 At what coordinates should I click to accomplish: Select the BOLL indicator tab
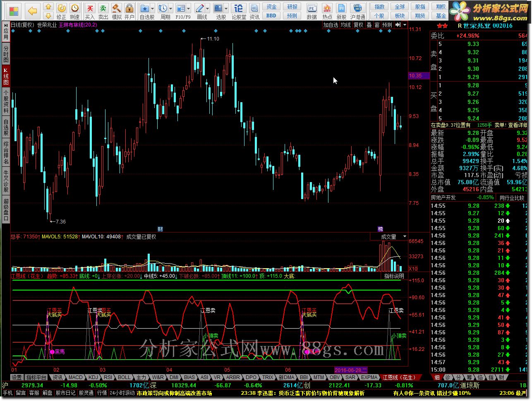point(124,377)
